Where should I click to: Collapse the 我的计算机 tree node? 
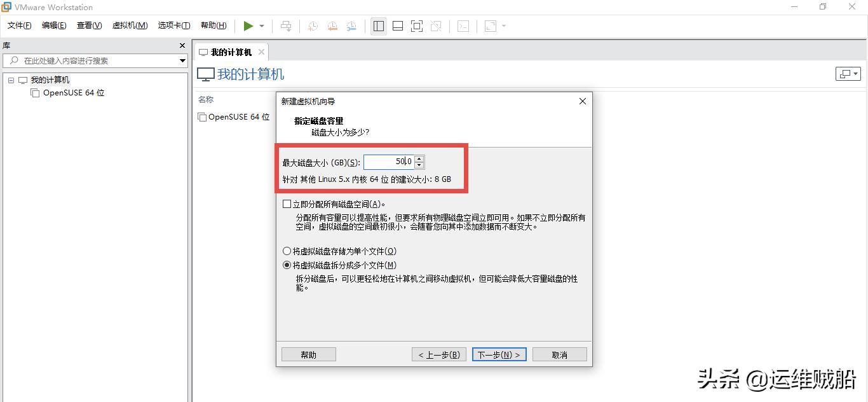pos(10,80)
